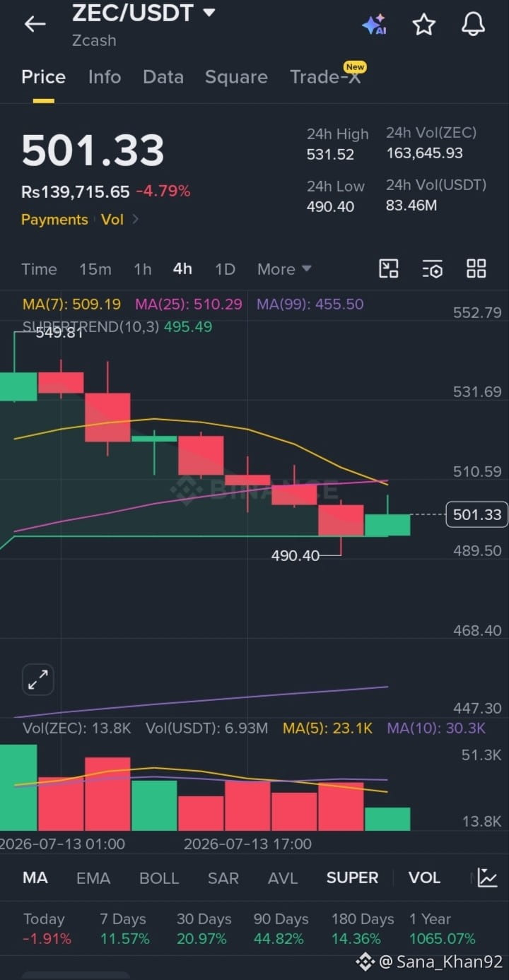509x980 pixels.
Task: Select the Time chart interval
Action: pos(39,269)
